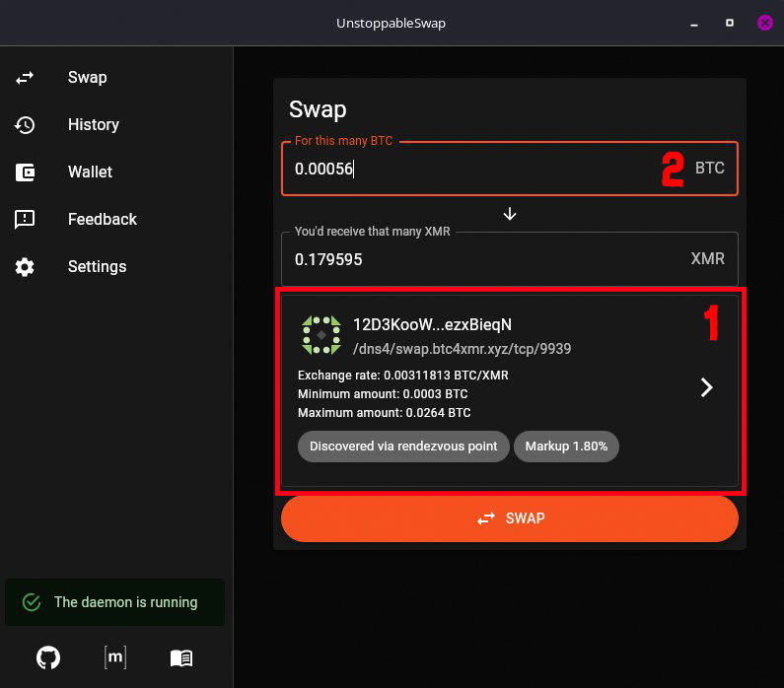Click the Feedback speech bubble icon

pyautogui.click(x=25, y=220)
